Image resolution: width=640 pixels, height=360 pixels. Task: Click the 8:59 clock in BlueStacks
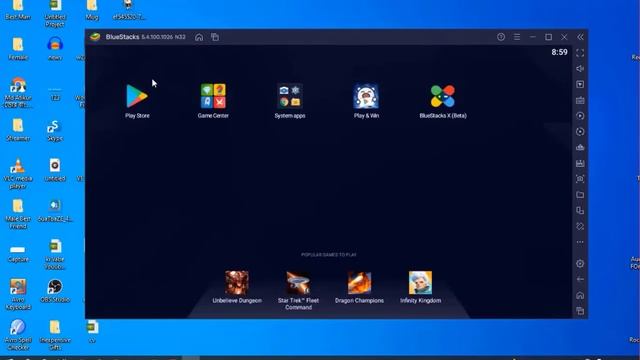(559, 52)
